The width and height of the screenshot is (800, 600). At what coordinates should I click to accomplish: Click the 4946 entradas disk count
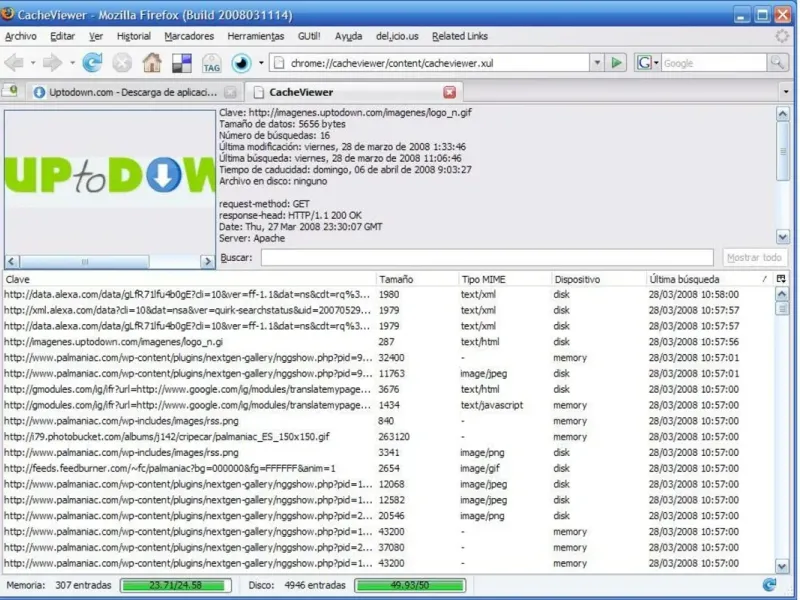pyautogui.click(x=315, y=585)
